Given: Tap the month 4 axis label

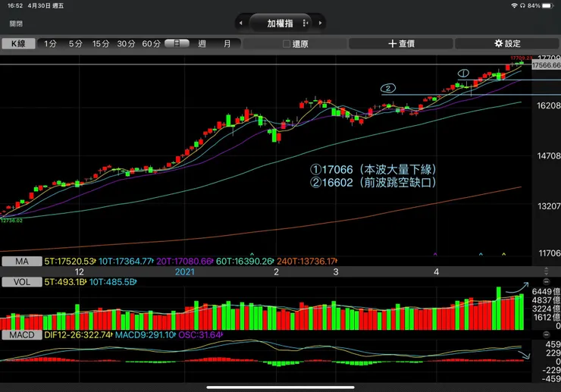Looking at the screenshot, I should 436,272.
